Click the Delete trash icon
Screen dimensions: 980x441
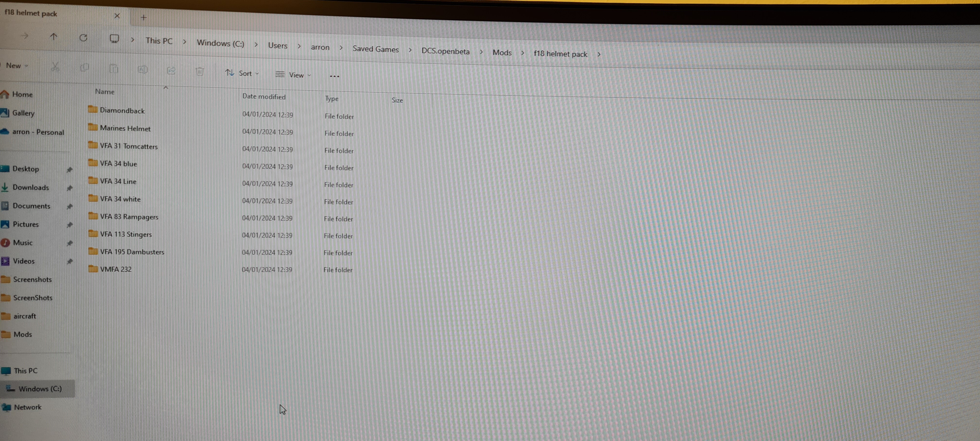point(200,71)
